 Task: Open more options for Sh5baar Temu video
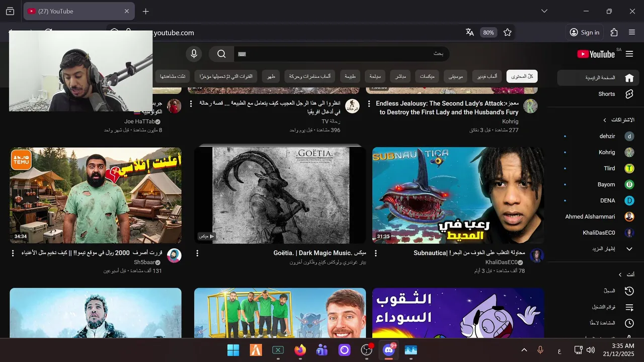pos(13,253)
